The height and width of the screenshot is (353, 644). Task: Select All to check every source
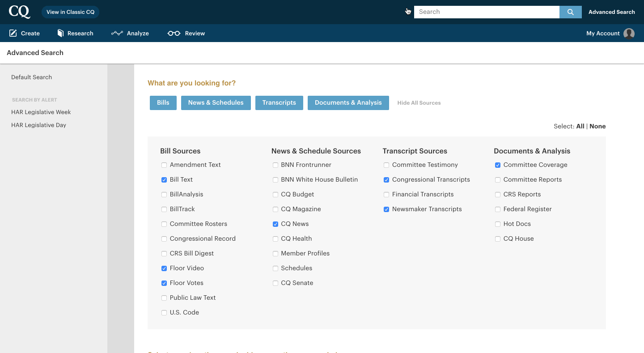click(x=580, y=126)
